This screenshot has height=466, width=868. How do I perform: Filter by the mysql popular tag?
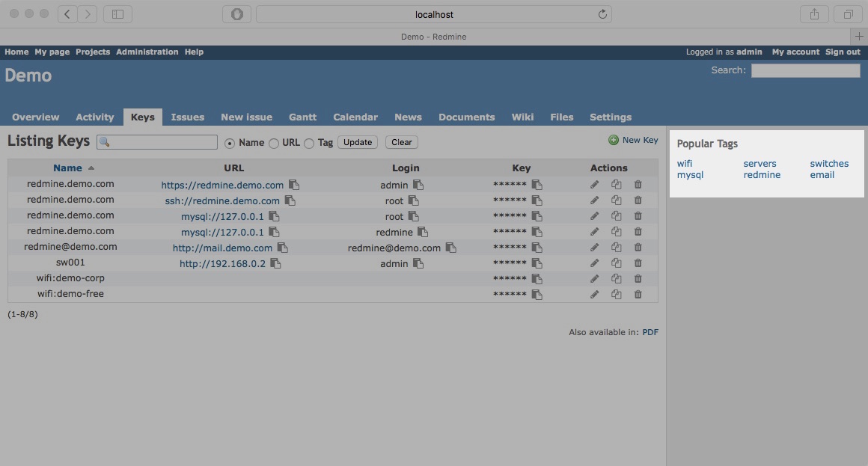(690, 175)
